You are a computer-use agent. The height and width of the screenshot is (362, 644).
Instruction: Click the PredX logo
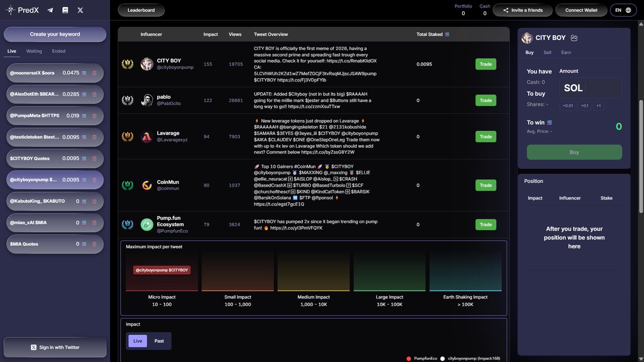click(22, 10)
